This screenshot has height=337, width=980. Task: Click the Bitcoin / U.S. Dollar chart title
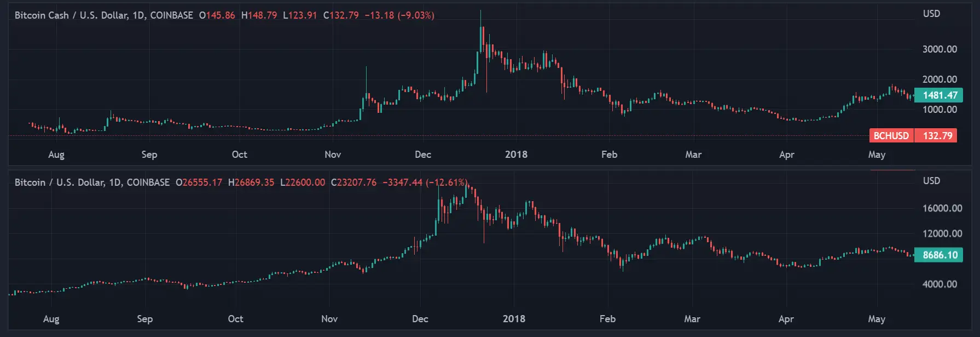tap(92, 182)
